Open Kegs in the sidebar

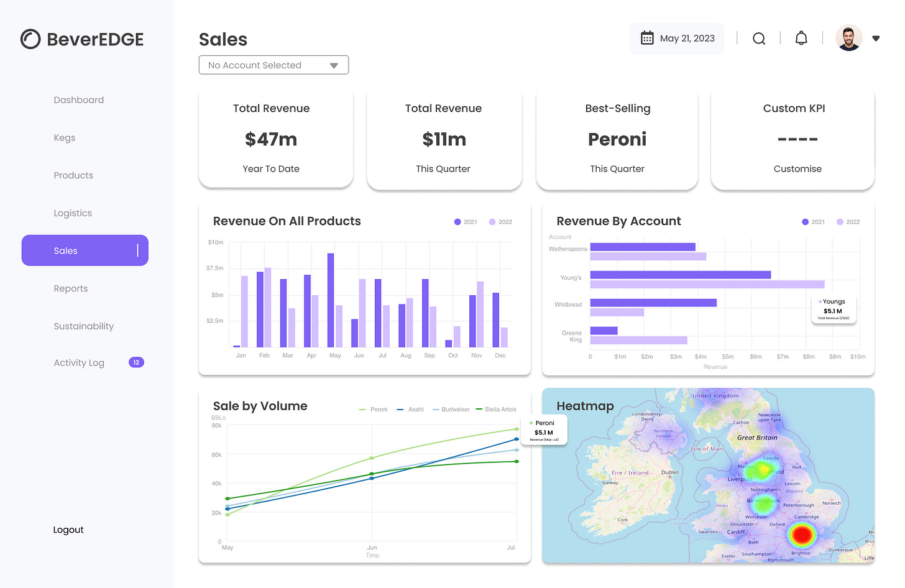click(65, 138)
